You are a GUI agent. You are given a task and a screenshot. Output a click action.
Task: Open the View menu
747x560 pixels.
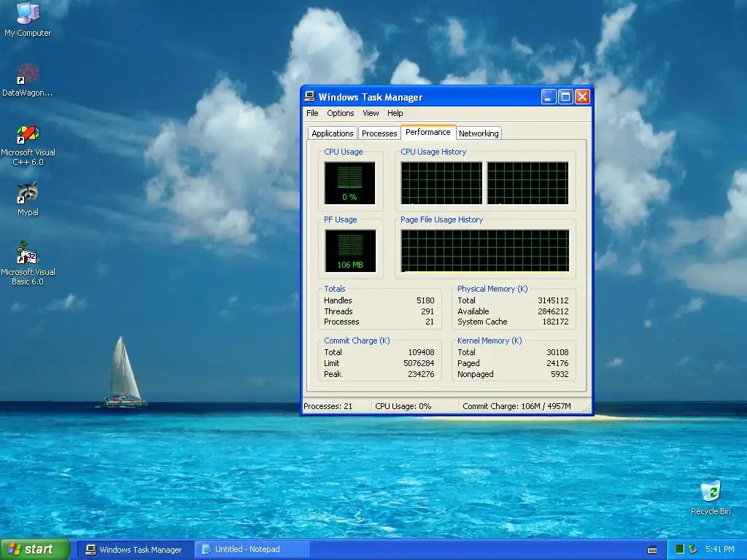(x=371, y=113)
